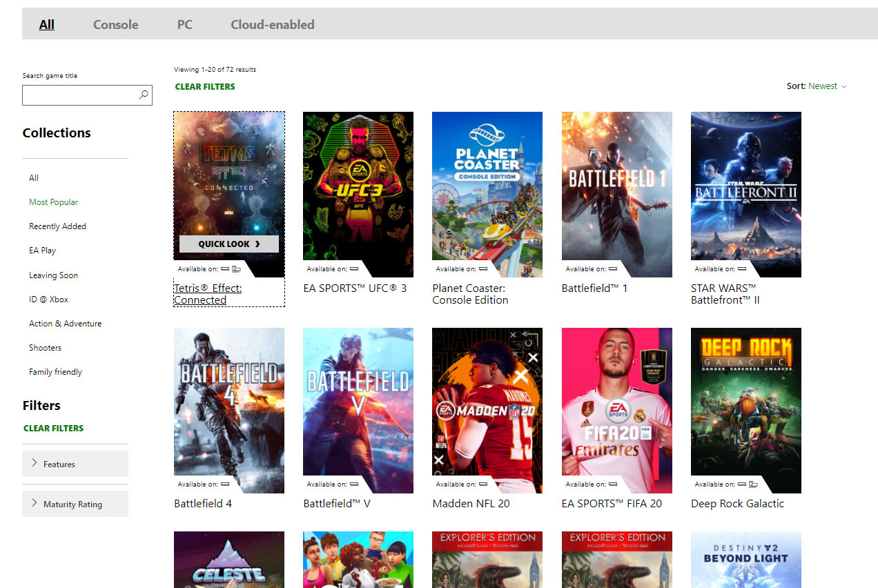This screenshot has width=878, height=588.
Task: Choose the All collection in sidebar
Action: pyautogui.click(x=34, y=178)
